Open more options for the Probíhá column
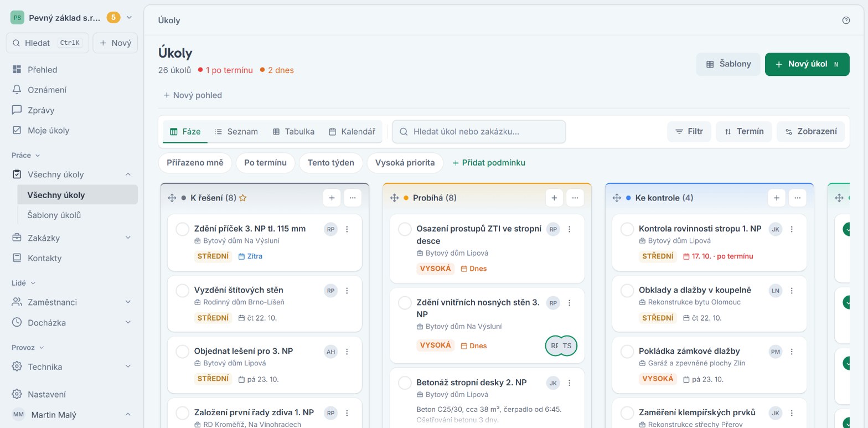The image size is (868, 428). 575,198
